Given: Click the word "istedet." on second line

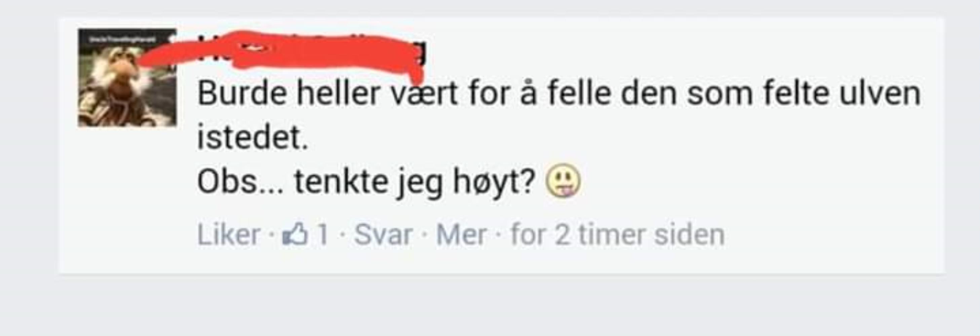Looking at the screenshot, I should (x=252, y=137).
